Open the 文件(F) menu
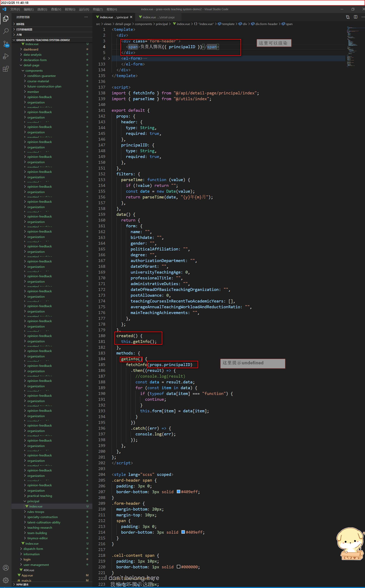The image size is (365, 588). [15, 9]
